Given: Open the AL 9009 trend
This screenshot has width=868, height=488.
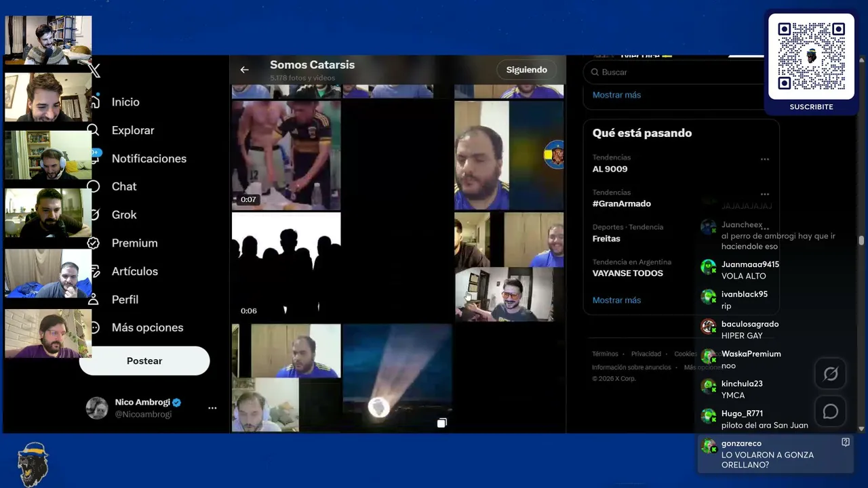Looking at the screenshot, I should pyautogui.click(x=610, y=169).
